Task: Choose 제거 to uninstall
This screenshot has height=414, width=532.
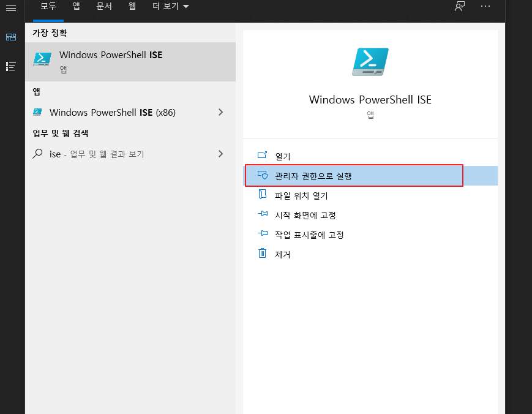Action: tap(370, 254)
